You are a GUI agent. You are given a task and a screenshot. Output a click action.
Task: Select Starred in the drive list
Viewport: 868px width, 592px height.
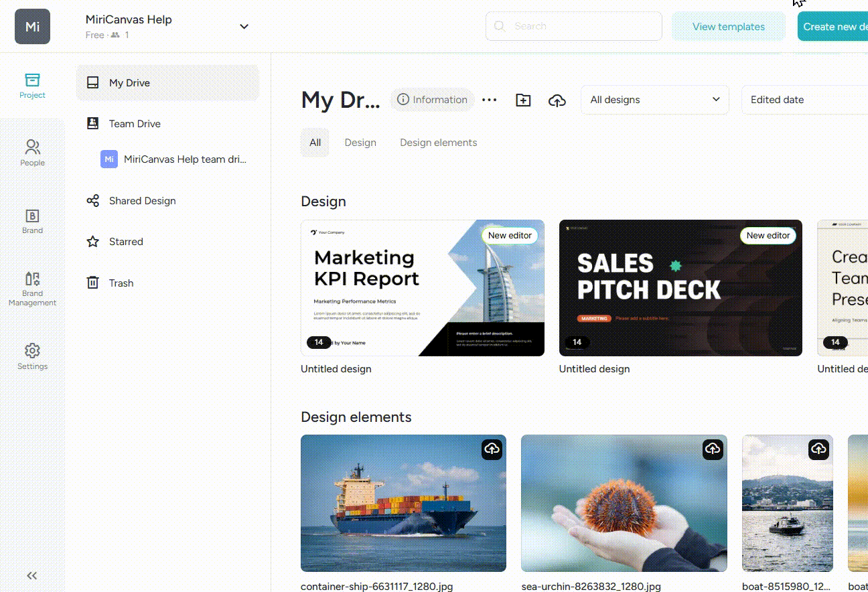126,242
